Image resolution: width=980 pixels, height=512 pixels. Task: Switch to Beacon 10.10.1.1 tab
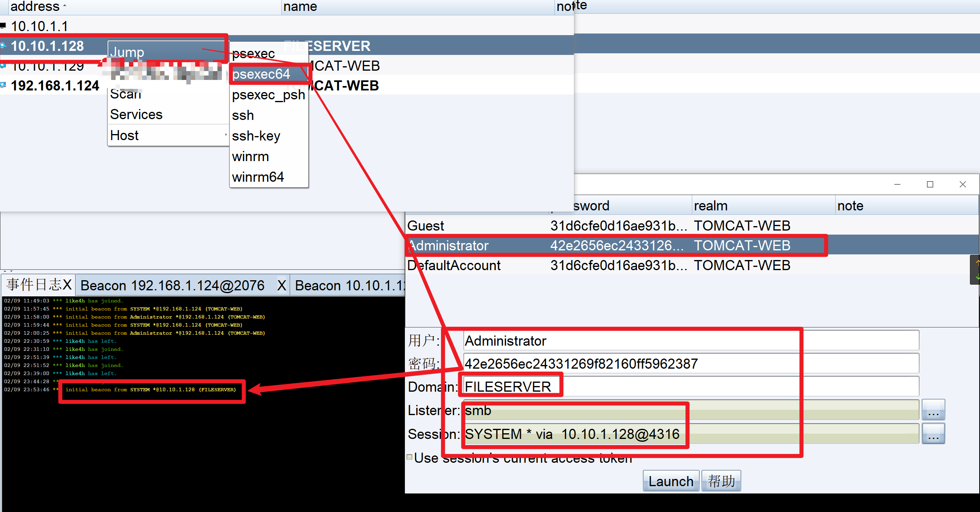click(348, 285)
